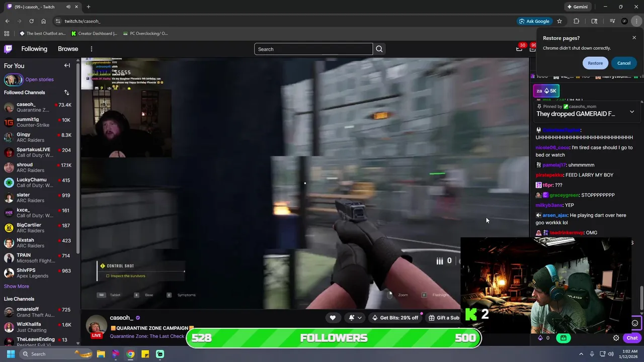Open the emote picker smiley icon

click(x=635, y=323)
